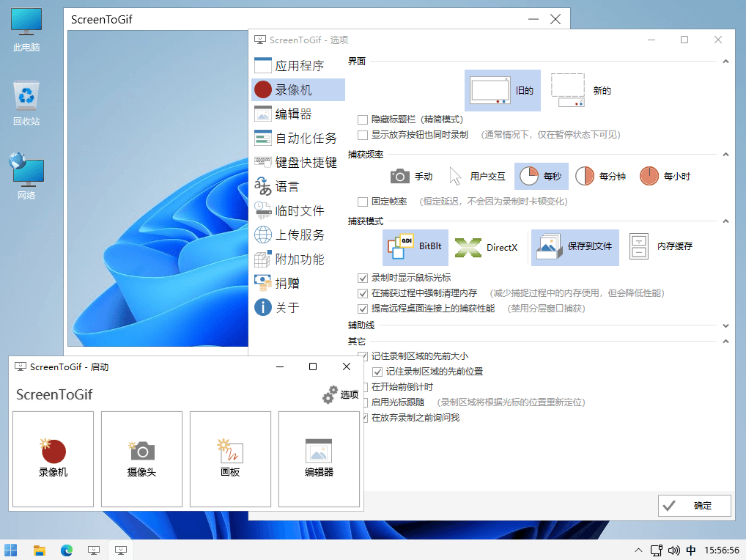Expand the 辅助线 section
This screenshot has width=746, height=560.
click(725, 326)
